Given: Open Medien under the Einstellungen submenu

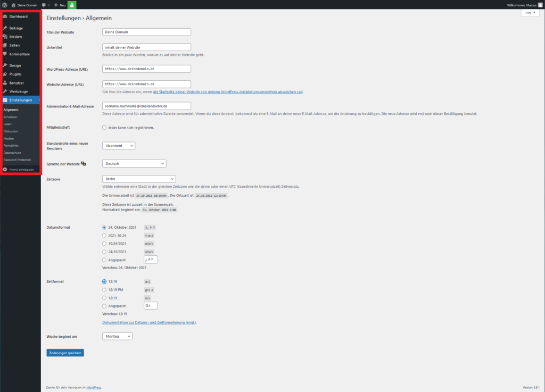Looking at the screenshot, I should tap(9, 138).
